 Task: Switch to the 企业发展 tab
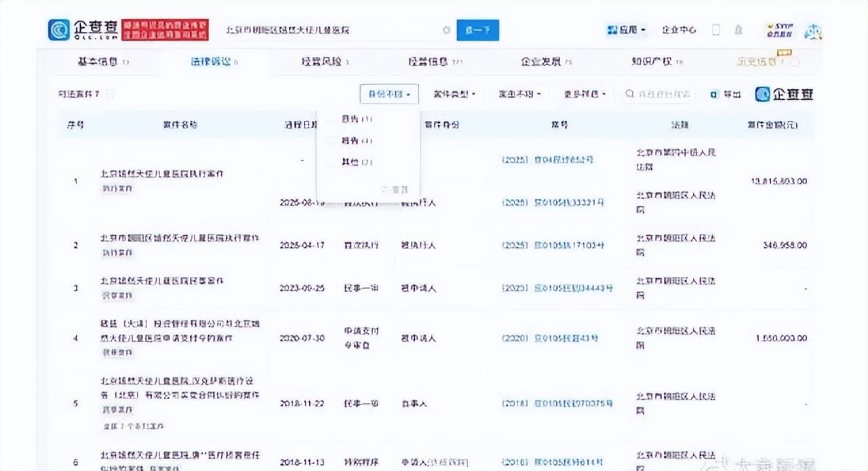(x=546, y=62)
